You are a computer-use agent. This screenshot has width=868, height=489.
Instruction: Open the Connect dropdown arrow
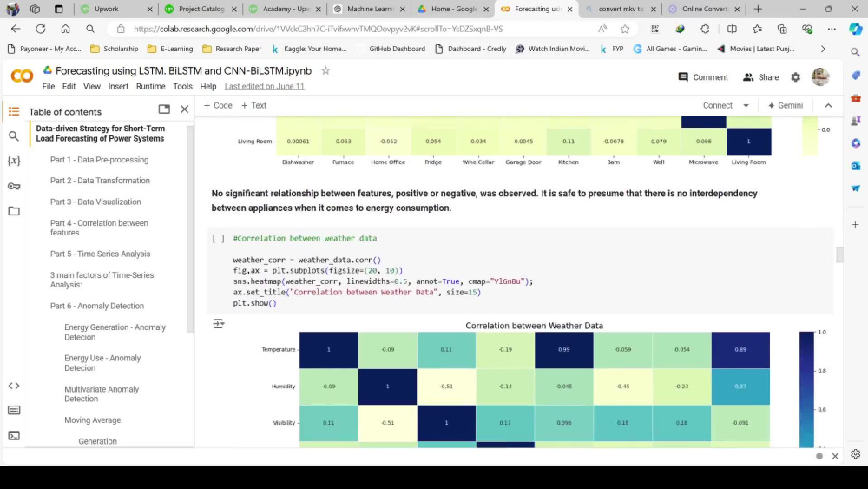point(746,105)
